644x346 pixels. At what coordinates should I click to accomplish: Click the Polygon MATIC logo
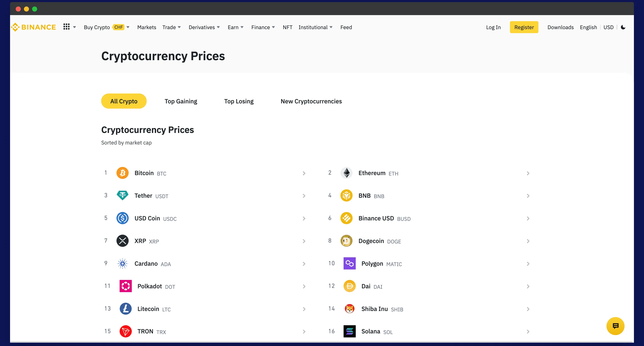point(349,263)
